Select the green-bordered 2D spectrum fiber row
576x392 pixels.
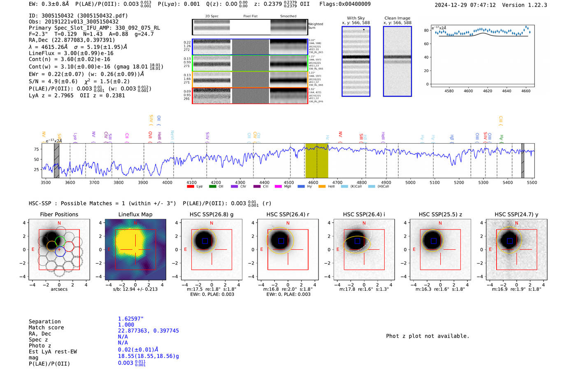click(250, 63)
